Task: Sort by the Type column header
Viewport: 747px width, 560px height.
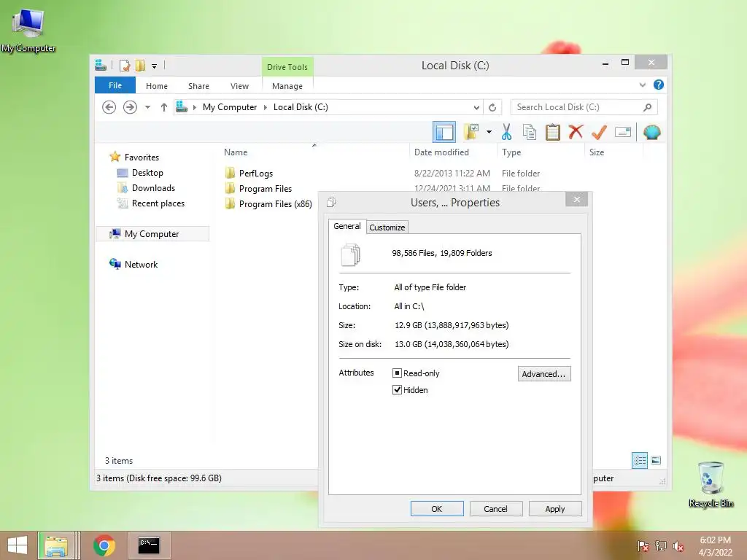Action: tap(511, 152)
